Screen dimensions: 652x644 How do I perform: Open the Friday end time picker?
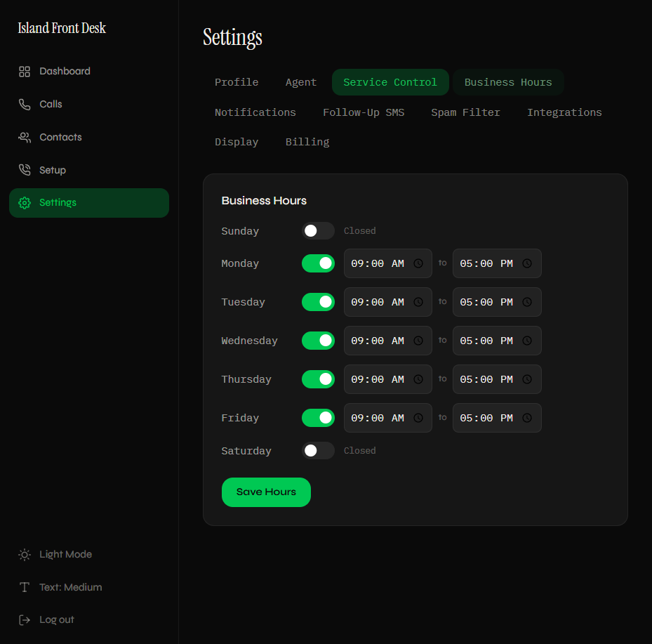click(x=527, y=418)
